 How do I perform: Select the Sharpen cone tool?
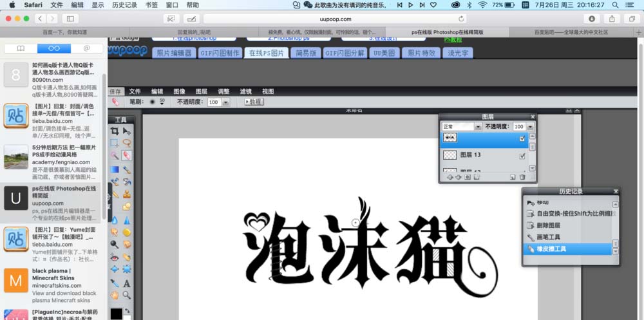pos(127,220)
